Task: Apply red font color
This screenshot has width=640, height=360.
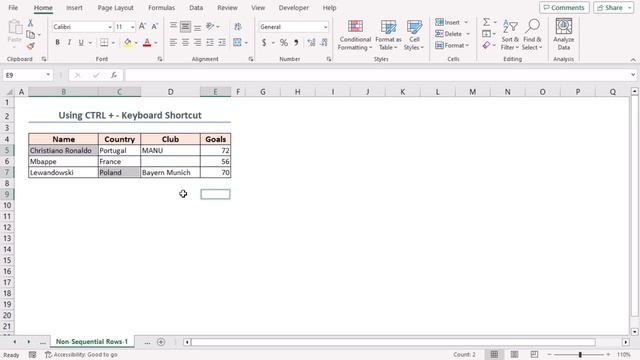Action: point(147,42)
